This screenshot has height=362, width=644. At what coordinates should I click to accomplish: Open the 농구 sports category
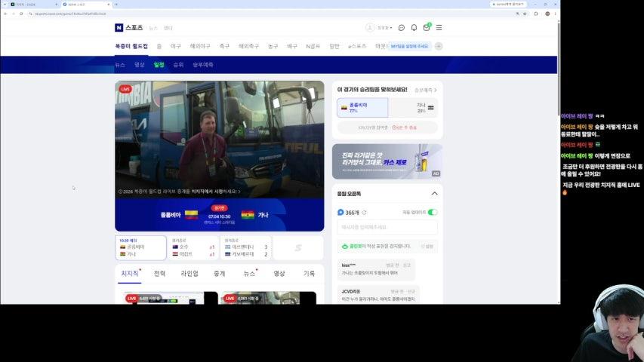(273, 46)
